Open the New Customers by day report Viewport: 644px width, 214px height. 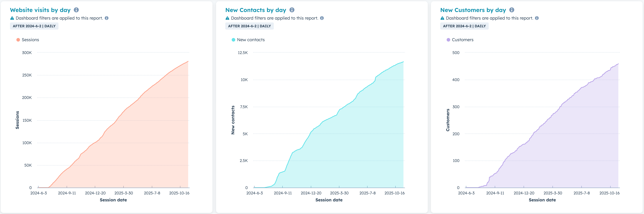pyautogui.click(x=473, y=10)
